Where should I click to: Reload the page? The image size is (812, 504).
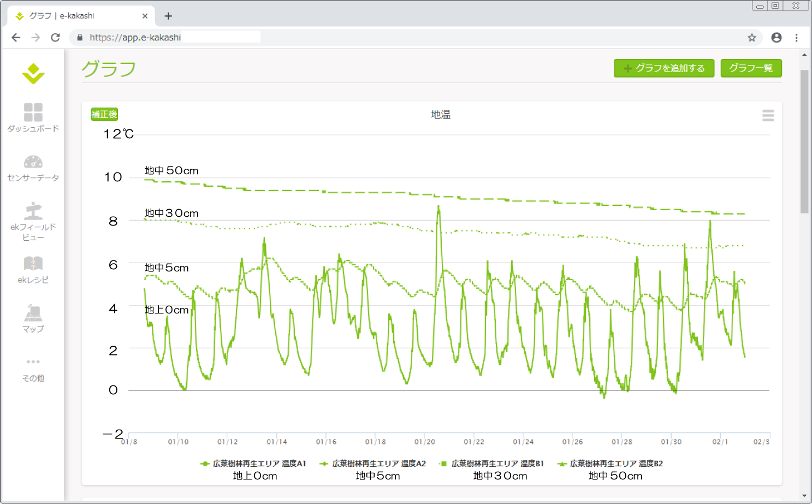tap(55, 37)
